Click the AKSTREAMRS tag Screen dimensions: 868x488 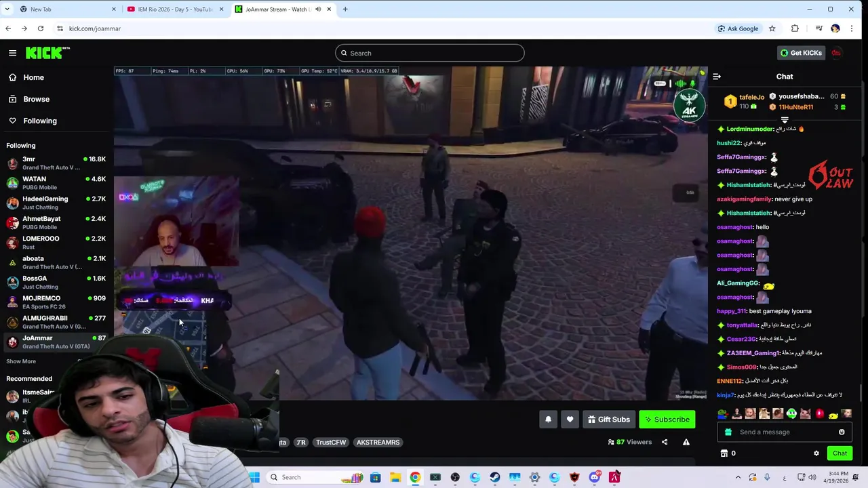point(378,442)
